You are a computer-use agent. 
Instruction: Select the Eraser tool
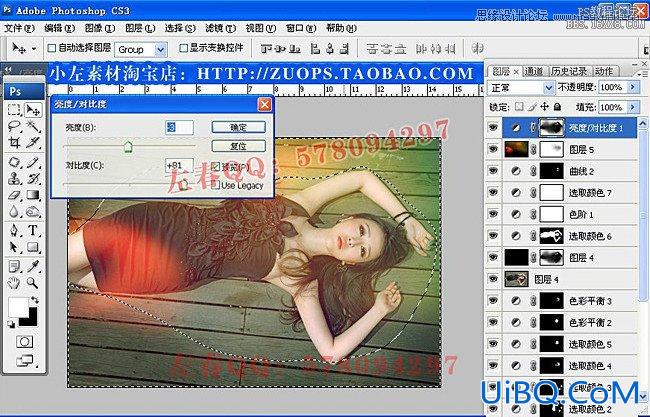pyautogui.click(x=14, y=195)
